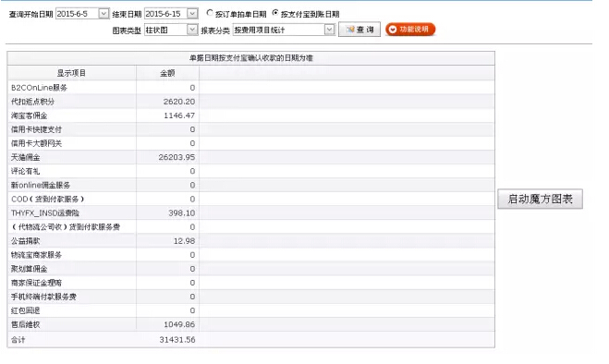Click the amount 26203.95
This screenshot has height=364, width=609.
click(x=177, y=157)
